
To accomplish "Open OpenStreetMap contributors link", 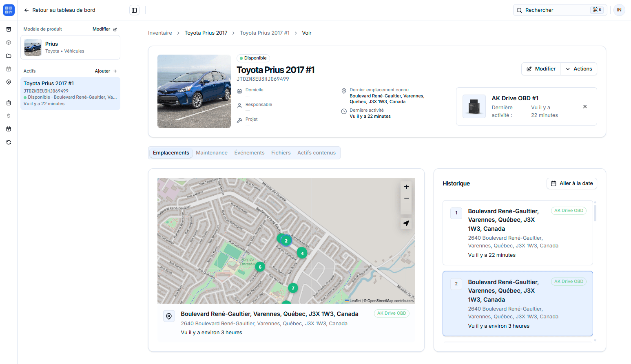I will (x=390, y=301).
